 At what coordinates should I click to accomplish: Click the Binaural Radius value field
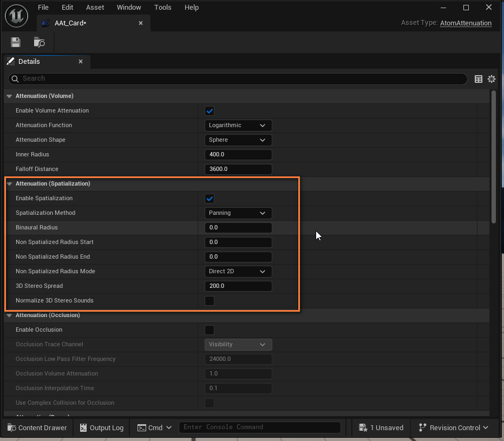238,228
